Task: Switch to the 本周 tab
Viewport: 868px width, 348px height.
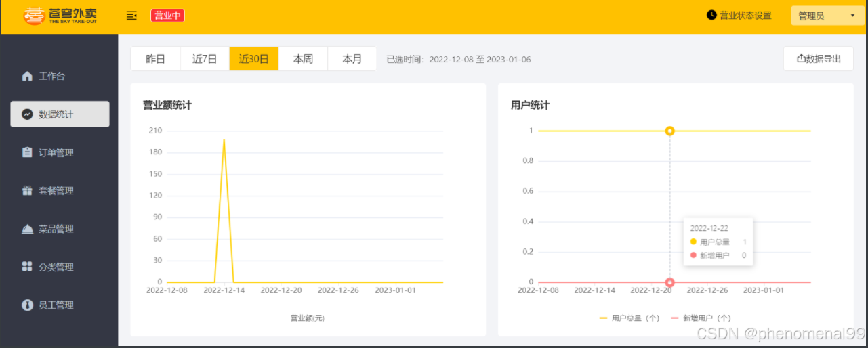Action: click(x=303, y=59)
